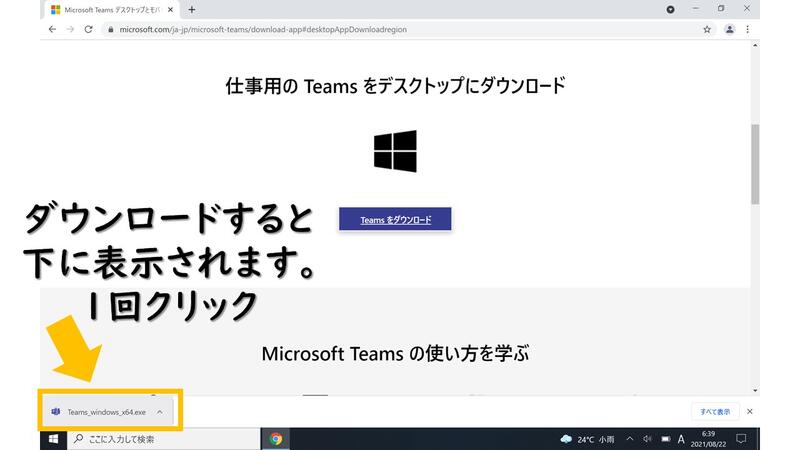Open the Chrome three-dot menu
Screen dimensions: 800x450
click(x=748, y=29)
